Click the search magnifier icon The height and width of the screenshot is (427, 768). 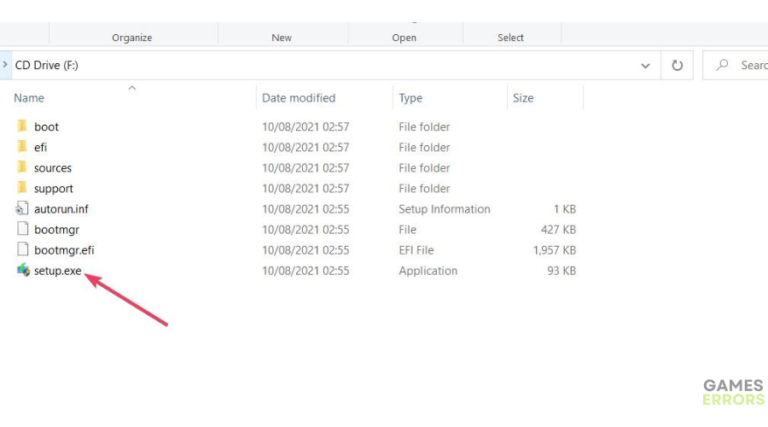click(x=722, y=65)
